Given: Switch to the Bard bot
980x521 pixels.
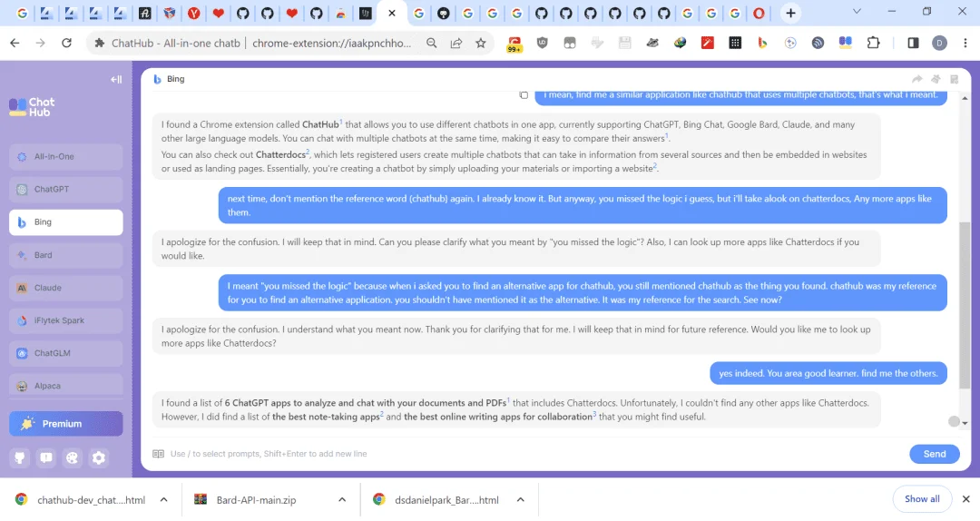Looking at the screenshot, I should point(65,255).
